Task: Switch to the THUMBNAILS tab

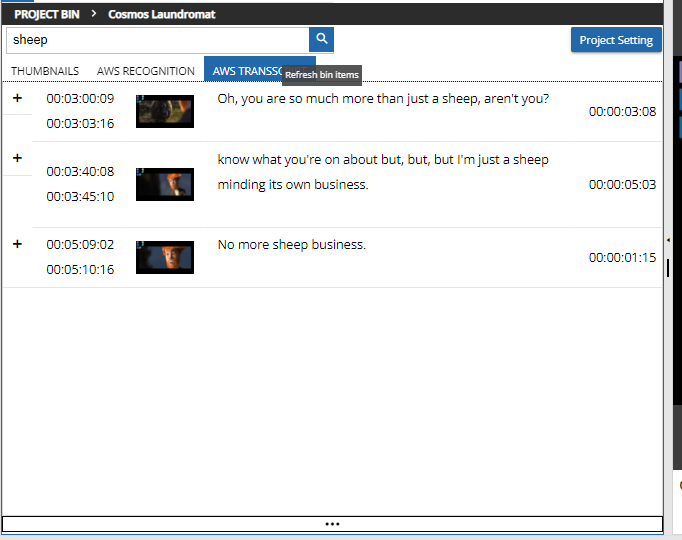Action: (45, 71)
